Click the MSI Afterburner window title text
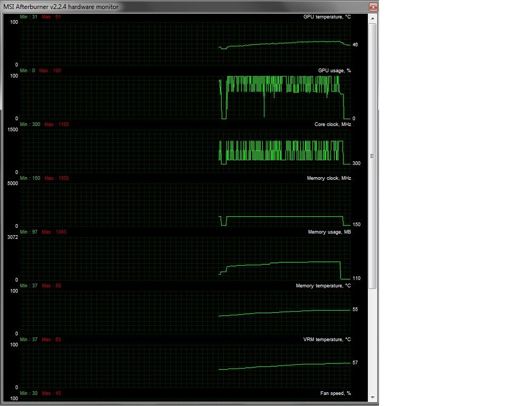 [61, 7]
